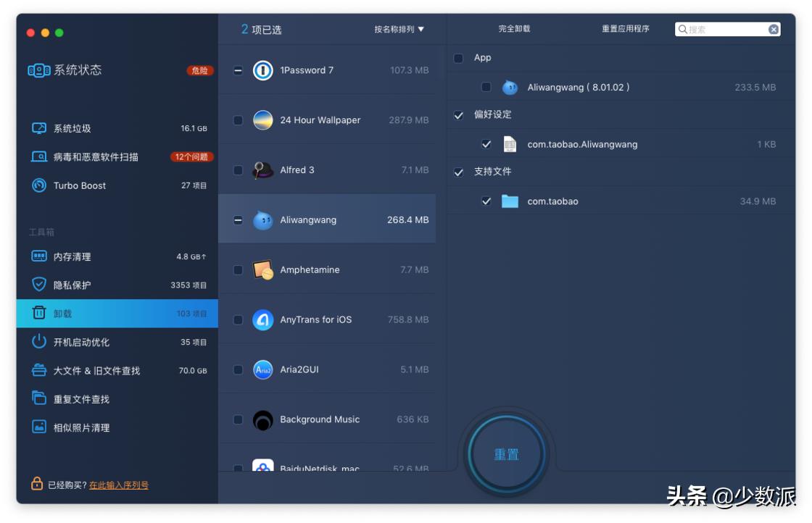
Task: Check the App group checkbox
Action: 458,58
